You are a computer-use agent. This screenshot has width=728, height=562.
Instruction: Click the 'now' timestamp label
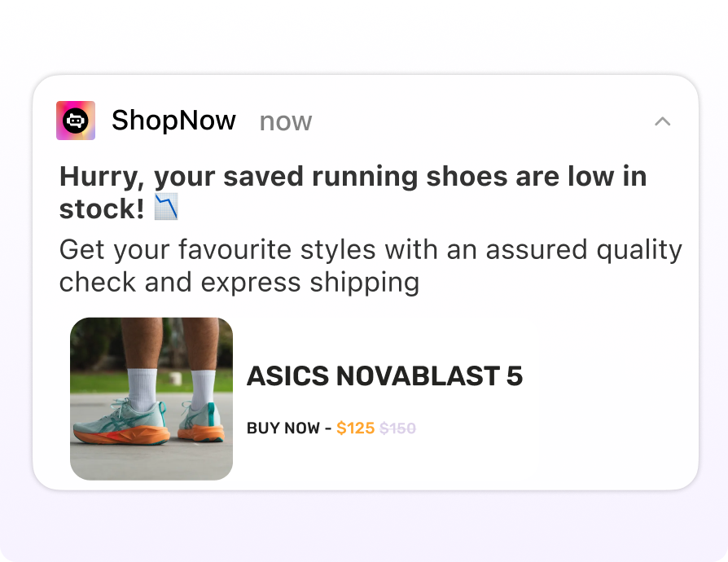(285, 121)
